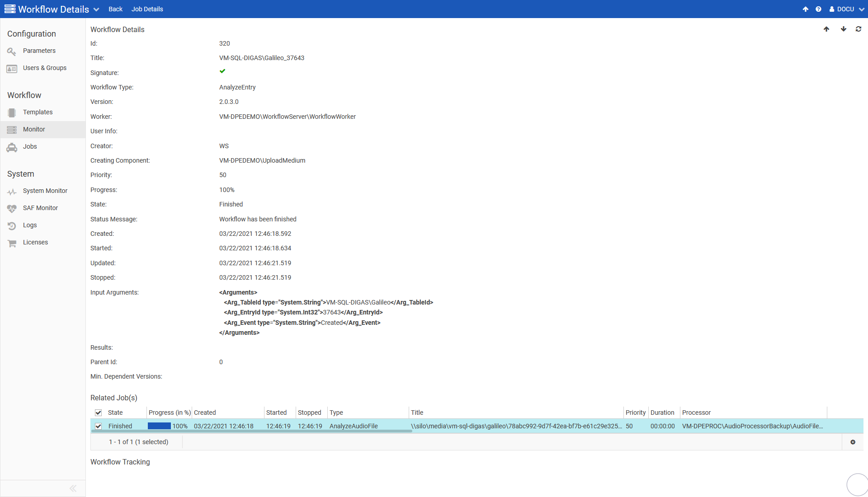Click the Back button
The image size is (868, 497).
point(115,9)
